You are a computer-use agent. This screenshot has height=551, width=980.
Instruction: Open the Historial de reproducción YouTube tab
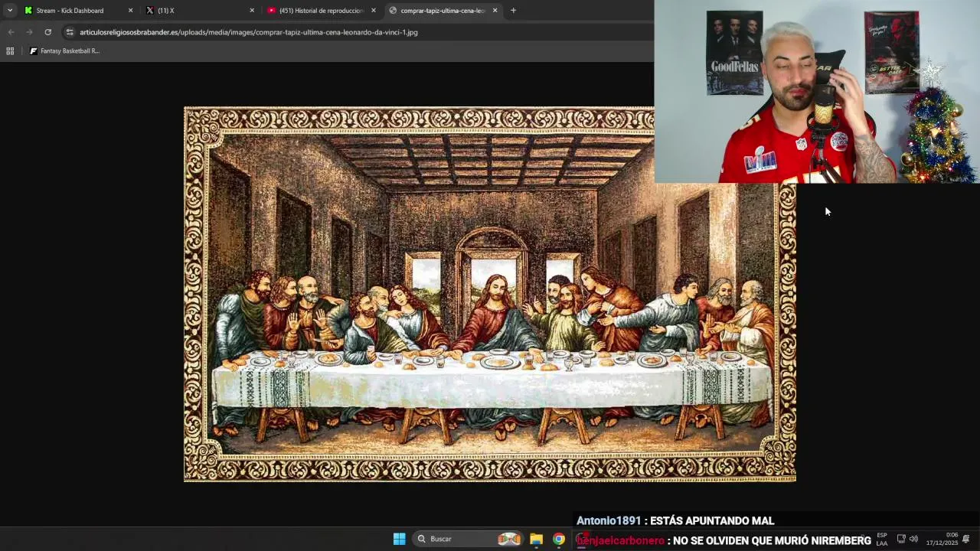coord(322,11)
